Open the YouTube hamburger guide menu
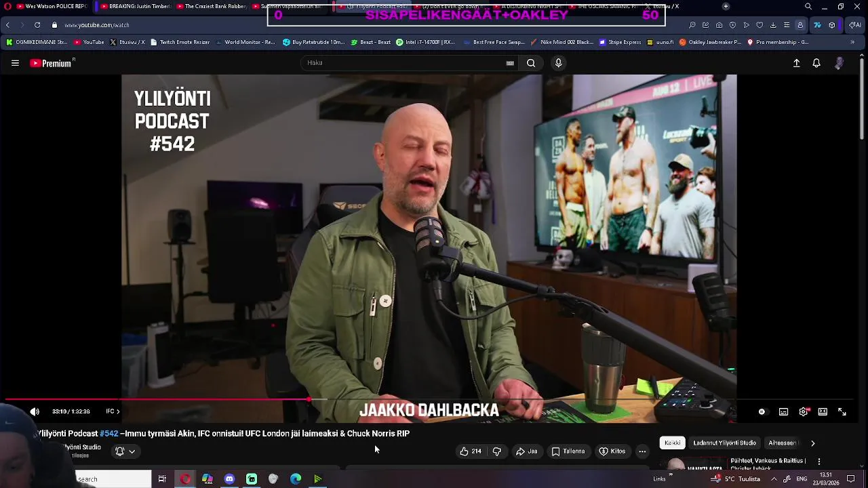This screenshot has height=488, width=868. pos(15,63)
